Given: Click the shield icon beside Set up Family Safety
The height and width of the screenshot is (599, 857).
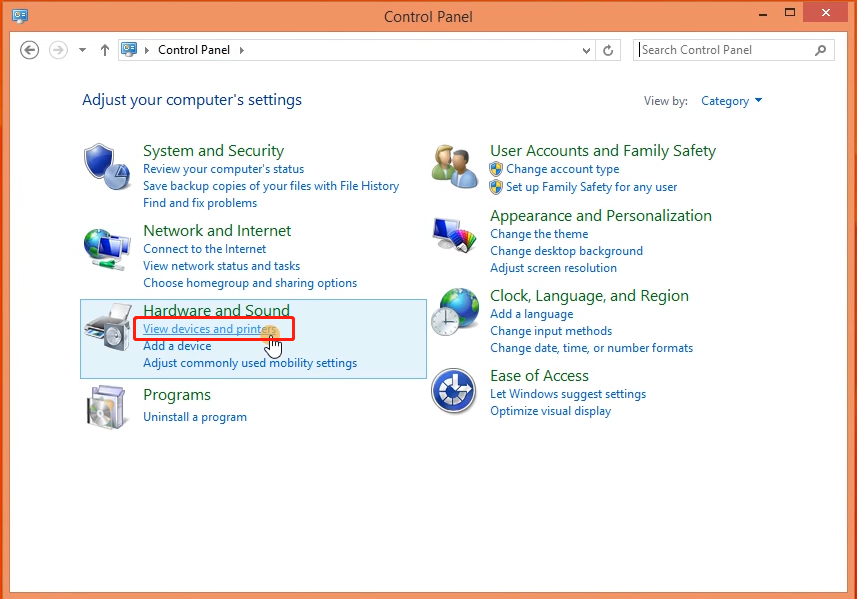Looking at the screenshot, I should pyautogui.click(x=496, y=187).
